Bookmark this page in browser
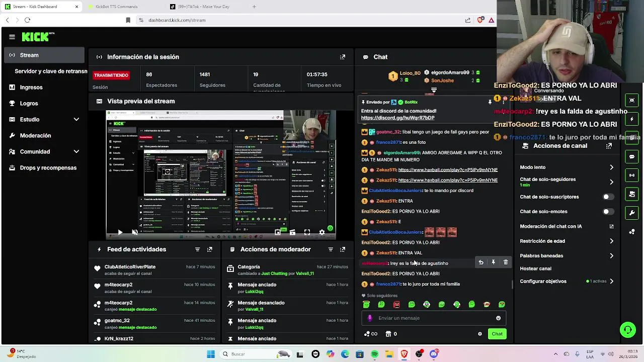 (x=128, y=20)
